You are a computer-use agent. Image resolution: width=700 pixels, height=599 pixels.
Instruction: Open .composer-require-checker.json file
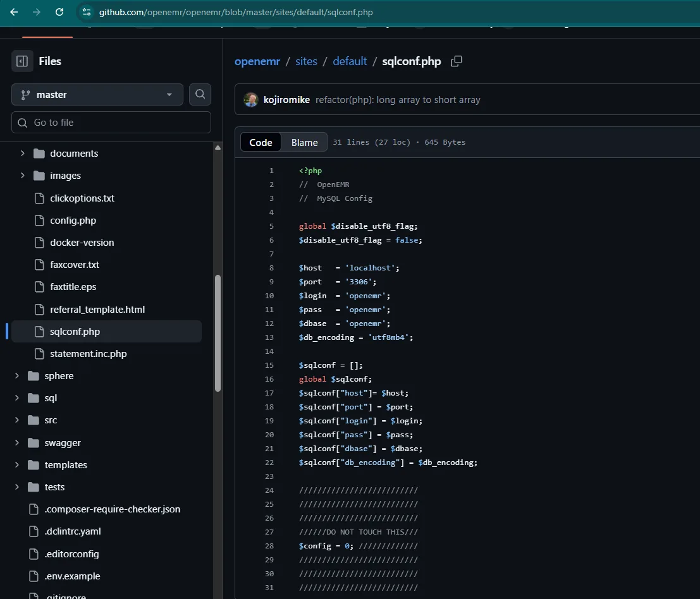[113, 509]
